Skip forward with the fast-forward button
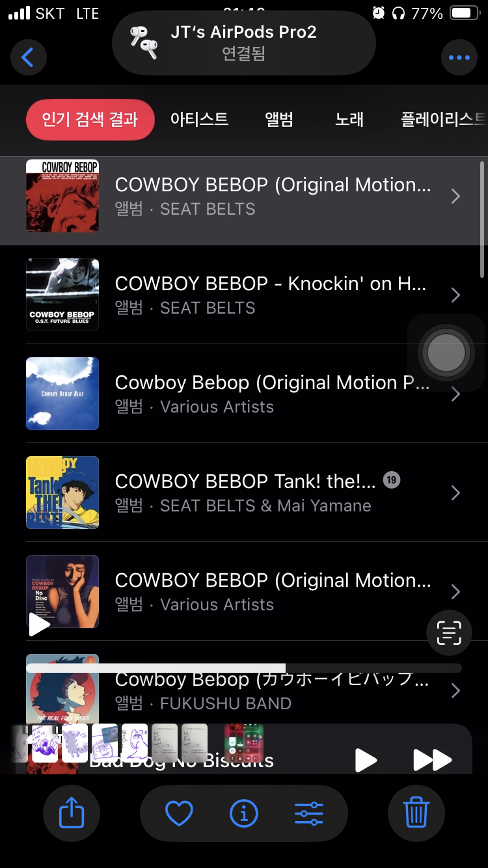This screenshot has width=488, height=868. [x=433, y=759]
